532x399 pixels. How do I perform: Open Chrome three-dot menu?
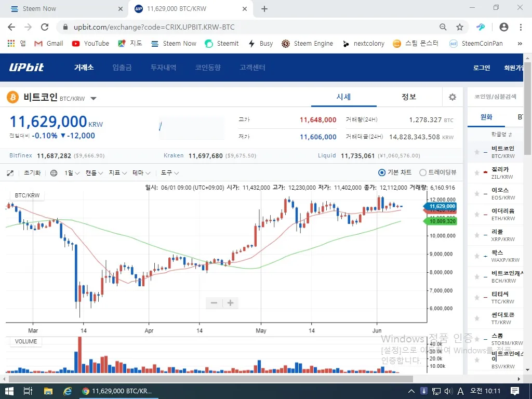pyautogui.click(x=521, y=27)
